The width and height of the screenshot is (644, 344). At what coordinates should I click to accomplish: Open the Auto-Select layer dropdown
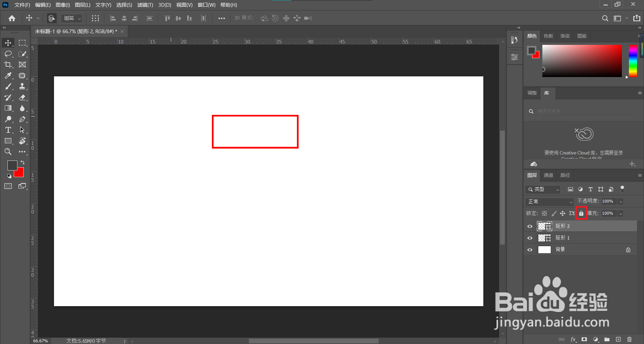(x=72, y=18)
